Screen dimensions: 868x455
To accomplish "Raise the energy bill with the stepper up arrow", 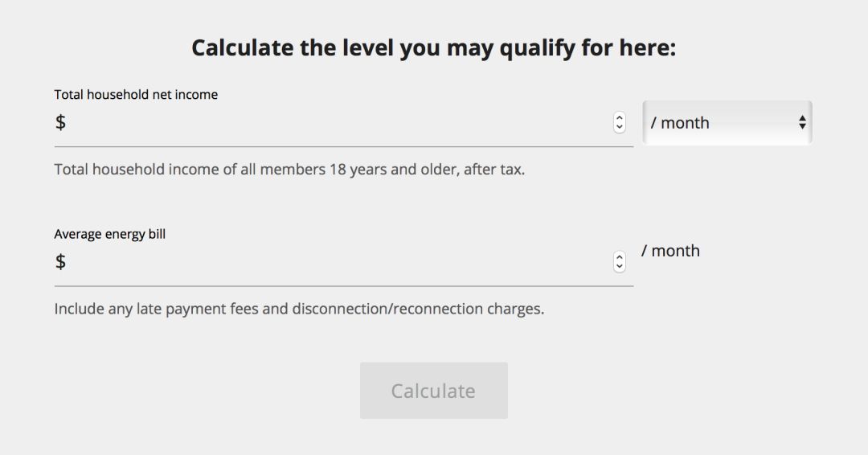I will point(620,256).
